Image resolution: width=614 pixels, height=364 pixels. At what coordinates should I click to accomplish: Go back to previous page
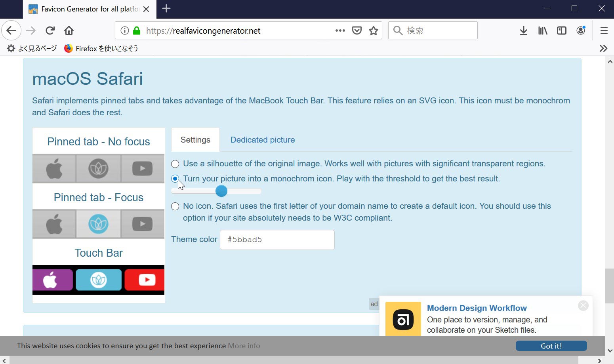click(11, 30)
